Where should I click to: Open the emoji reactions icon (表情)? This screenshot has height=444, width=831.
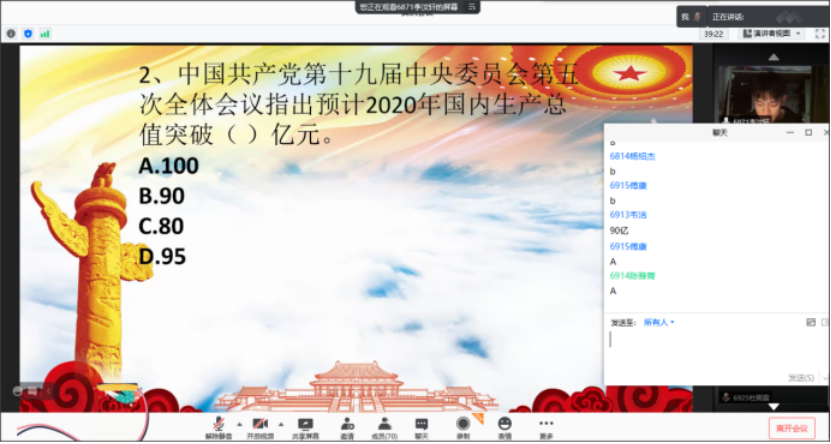tap(504, 425)
